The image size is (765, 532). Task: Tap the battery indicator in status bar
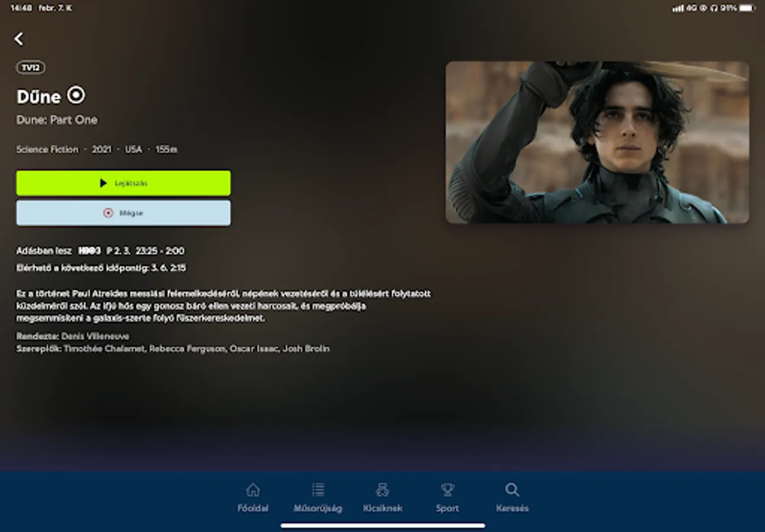pos(748,8)
